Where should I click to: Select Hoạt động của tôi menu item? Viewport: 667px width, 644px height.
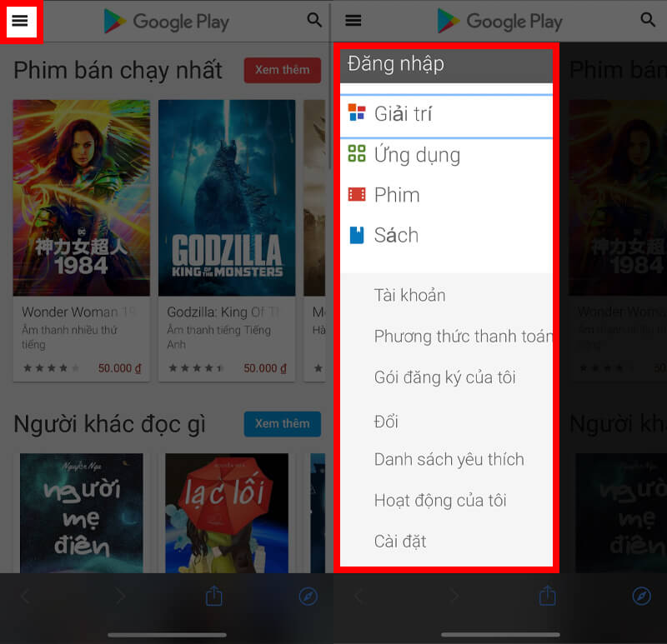pos(440,500)
